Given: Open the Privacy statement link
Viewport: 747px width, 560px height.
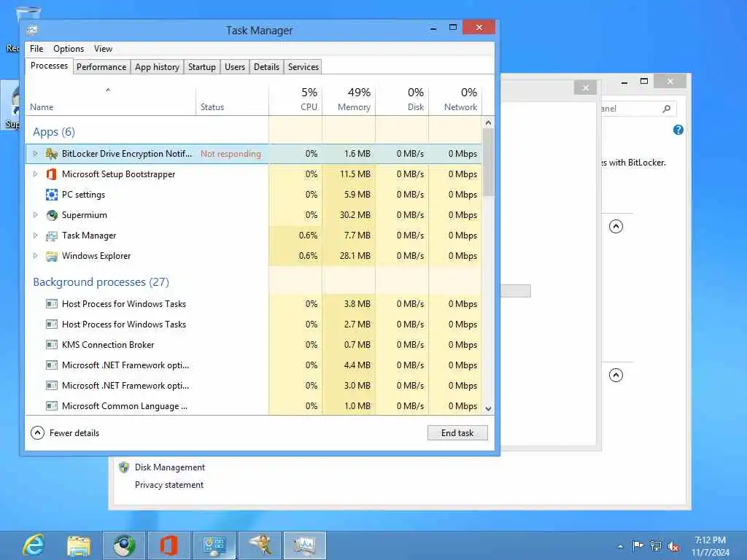Looking at the screenshot, I should 169,485.
